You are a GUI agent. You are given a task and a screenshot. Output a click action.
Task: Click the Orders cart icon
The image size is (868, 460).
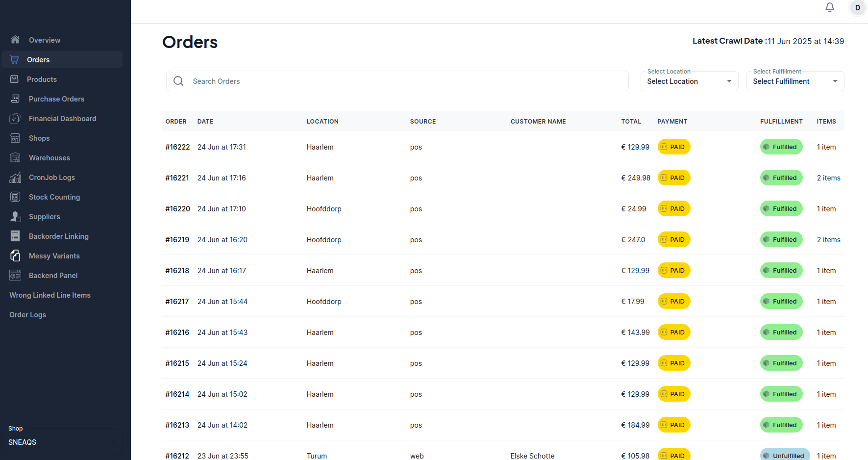coord(15,59)
